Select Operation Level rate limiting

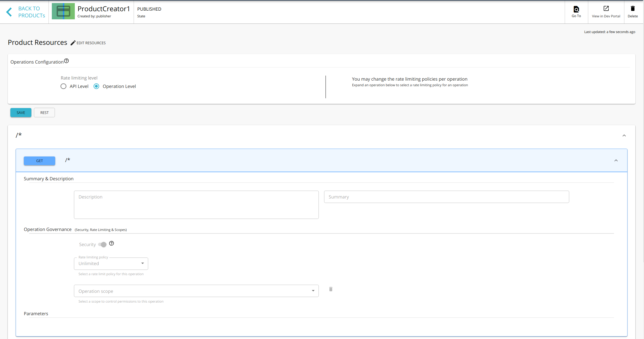(x=96, y=86)
